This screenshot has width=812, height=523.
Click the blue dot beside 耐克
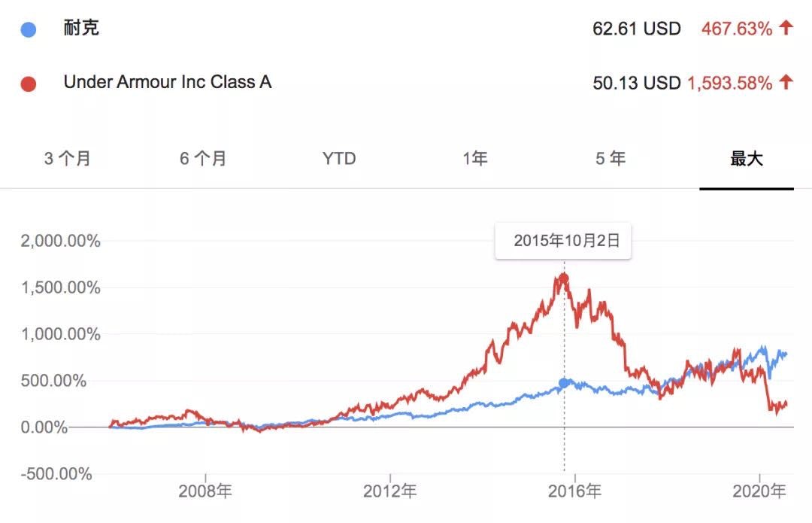[x=29, y=30]
